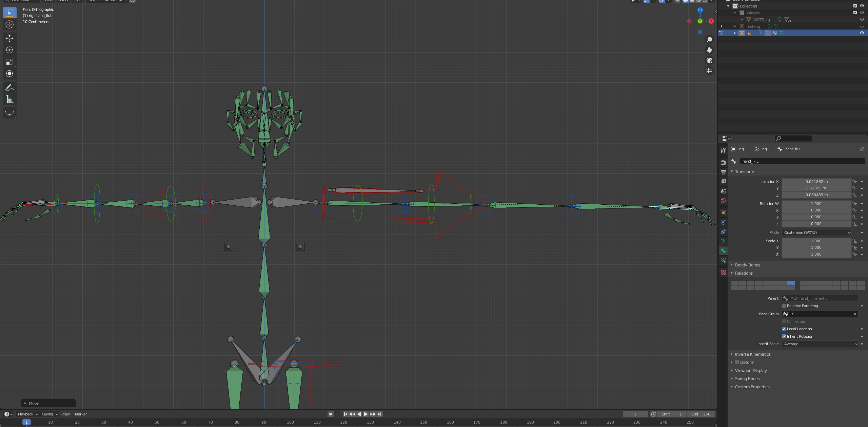The image size is (868, 427).
Task: Expand the WGTS_rig tree item
Action: pyautogui.click(x=742, y=20)
